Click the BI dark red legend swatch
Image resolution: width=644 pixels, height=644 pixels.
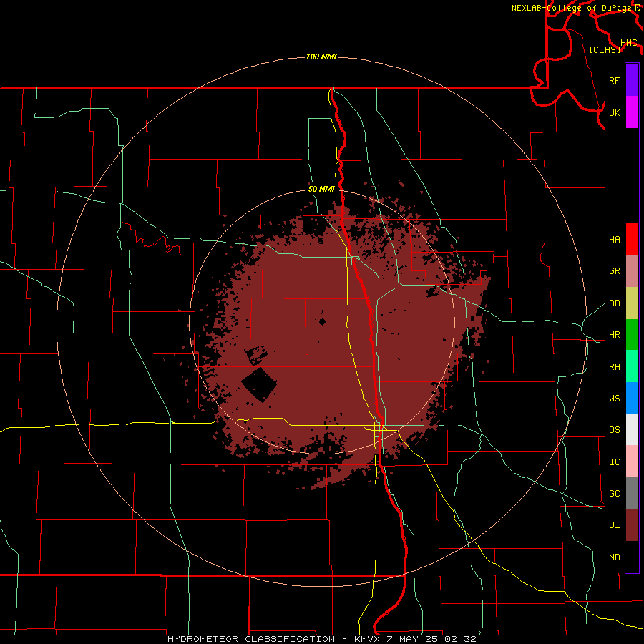tap(632, 525)
